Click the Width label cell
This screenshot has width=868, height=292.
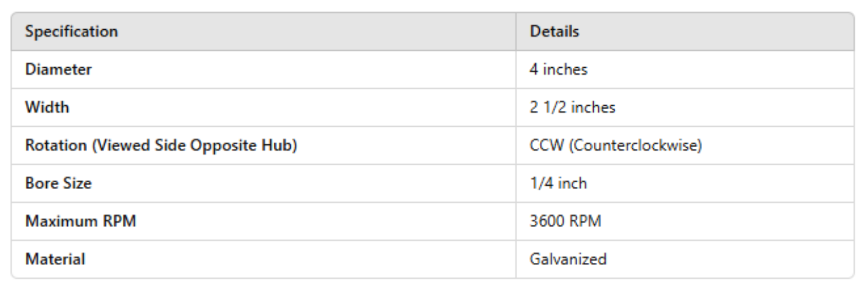(47, 107)
